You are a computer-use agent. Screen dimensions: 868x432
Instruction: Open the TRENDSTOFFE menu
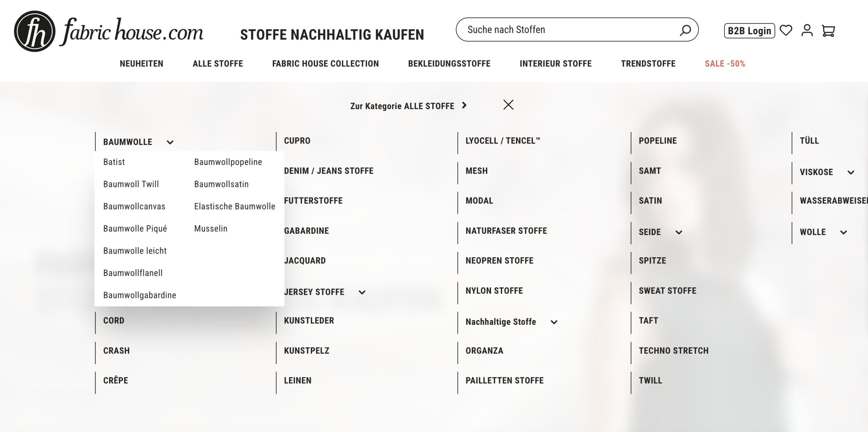coord(648,63)
